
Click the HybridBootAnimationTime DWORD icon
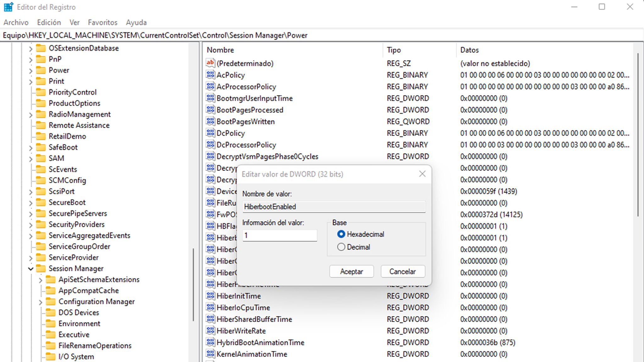(x=210, y=342)
